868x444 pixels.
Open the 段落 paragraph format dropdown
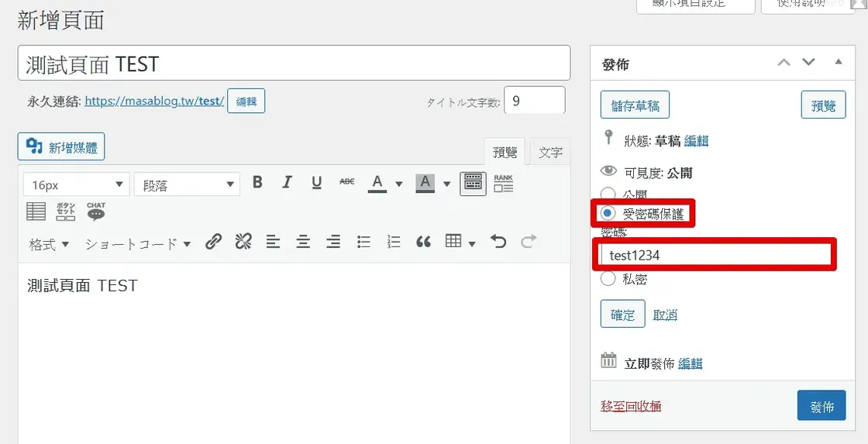click(187, 185)
